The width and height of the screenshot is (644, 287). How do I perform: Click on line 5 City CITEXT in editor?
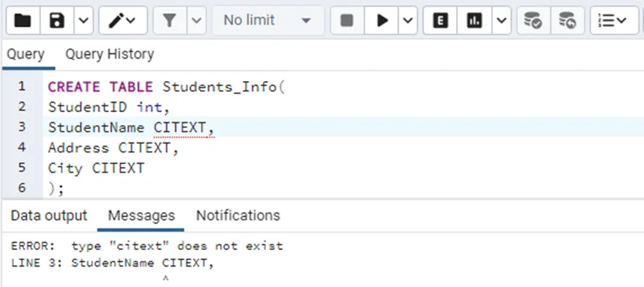(x=96, y=168)
